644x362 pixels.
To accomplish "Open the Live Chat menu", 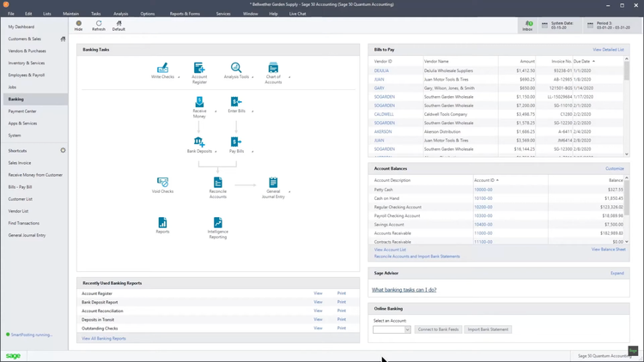I will coord(297,14).
